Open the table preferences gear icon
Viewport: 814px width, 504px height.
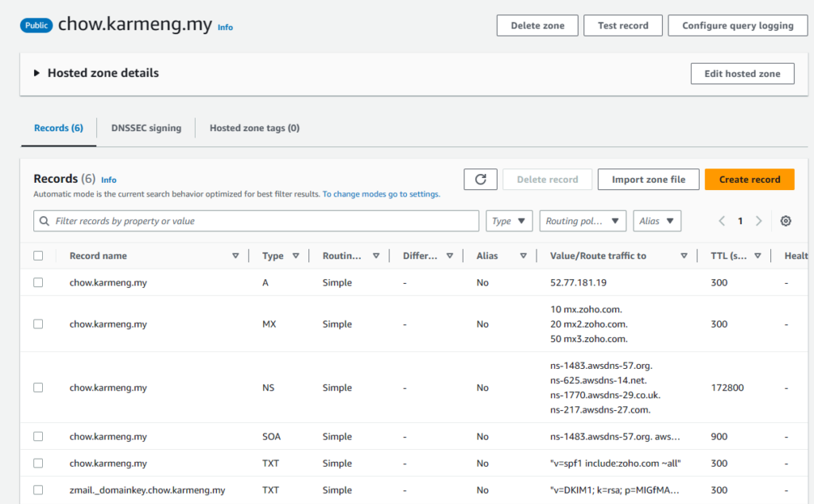click(x=785, y=221)
